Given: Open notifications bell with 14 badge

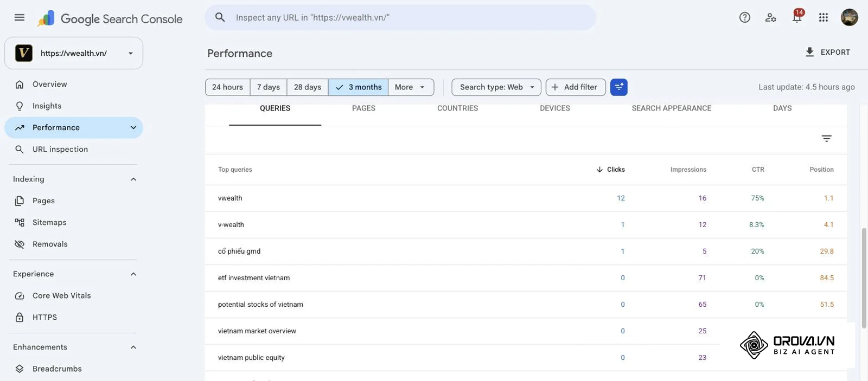Looking at the screenshot, I should click(797, 17).
